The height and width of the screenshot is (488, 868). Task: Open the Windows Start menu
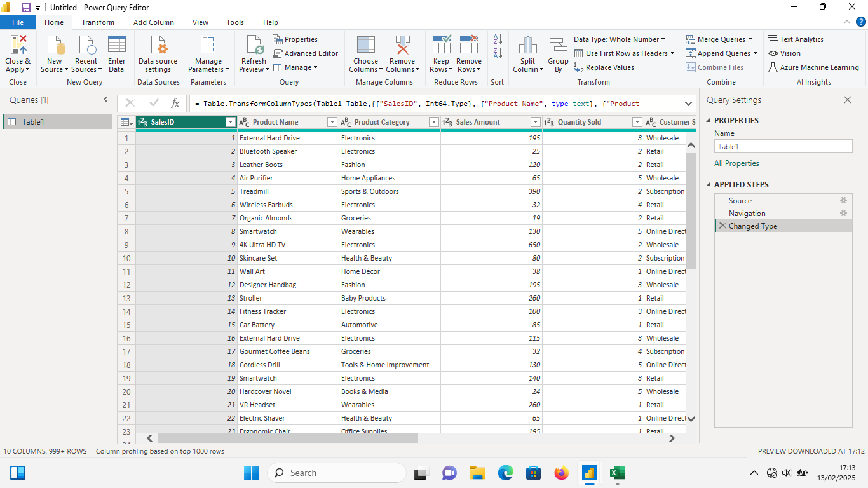tap(251, 473)
